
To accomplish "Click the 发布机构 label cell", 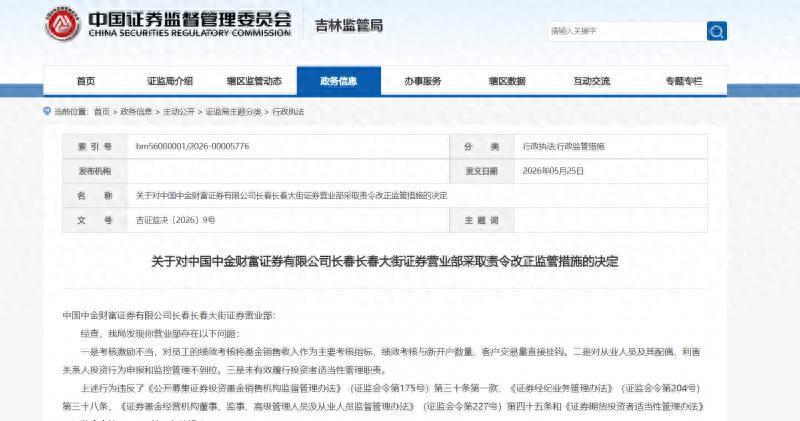I will coord(95,171).
